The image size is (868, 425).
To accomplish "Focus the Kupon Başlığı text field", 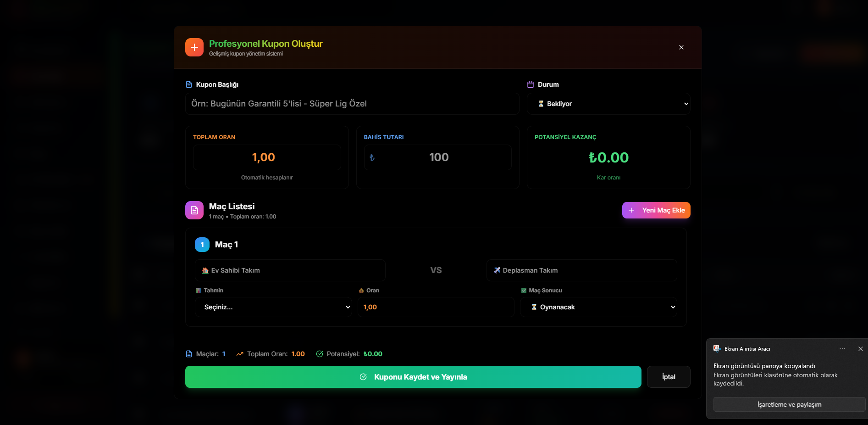I will click(x=352, y=104).
